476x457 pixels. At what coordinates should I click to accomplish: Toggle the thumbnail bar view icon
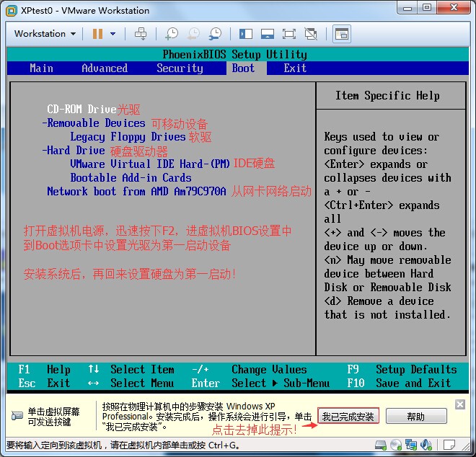pos(268,34)
